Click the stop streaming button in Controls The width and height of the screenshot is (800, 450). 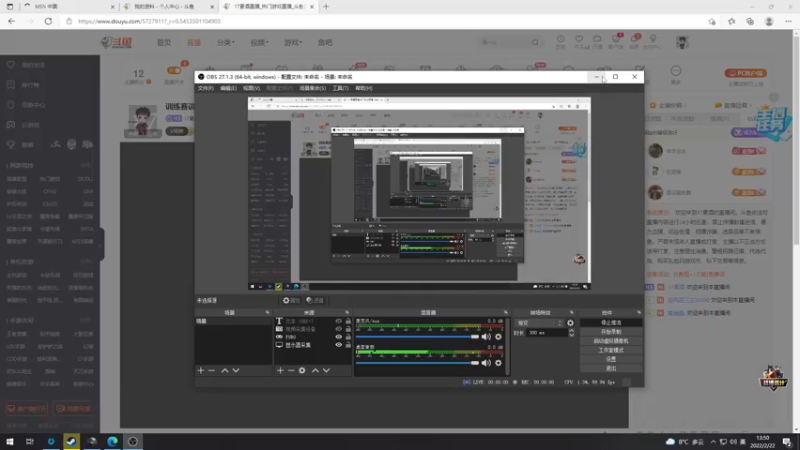tap(611, 322)
